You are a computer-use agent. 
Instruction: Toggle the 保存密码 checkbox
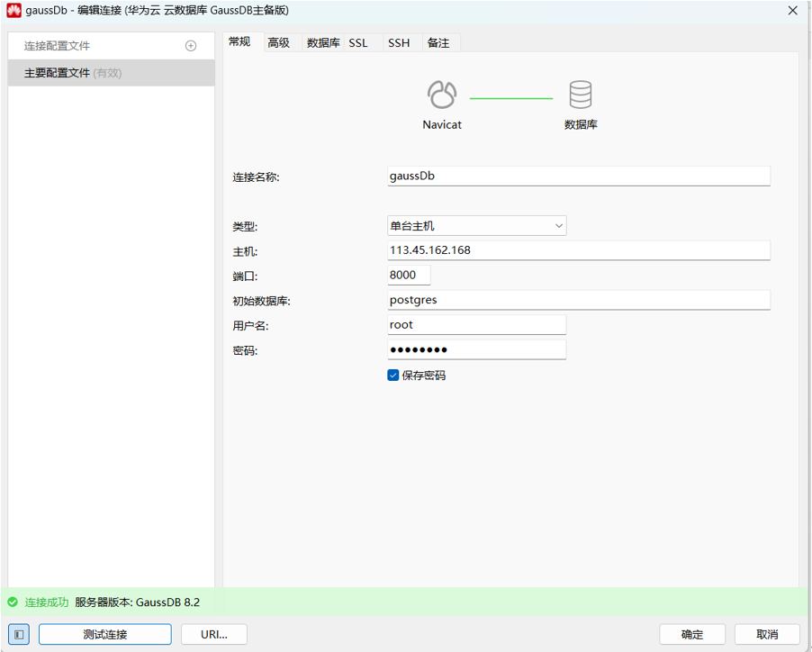[393, 376]
